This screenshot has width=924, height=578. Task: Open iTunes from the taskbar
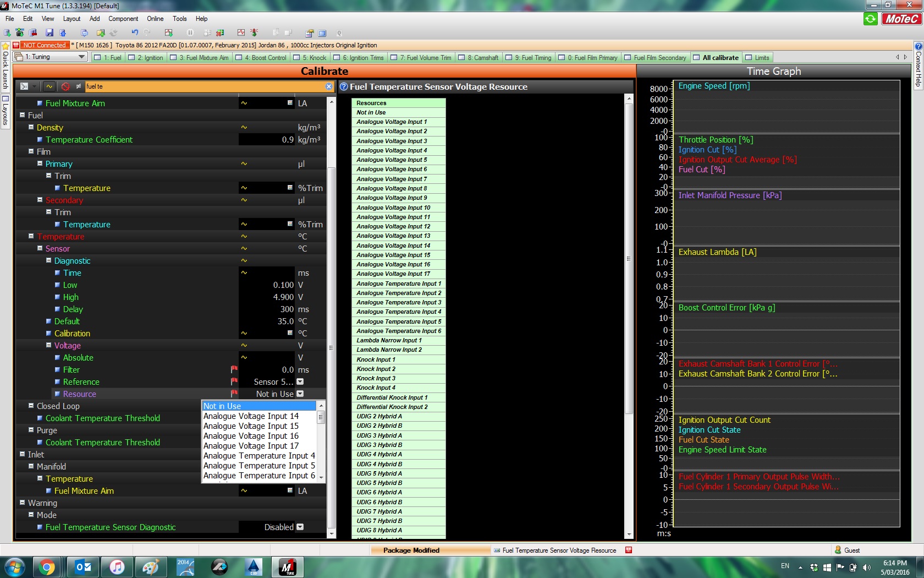coord(117,567)
